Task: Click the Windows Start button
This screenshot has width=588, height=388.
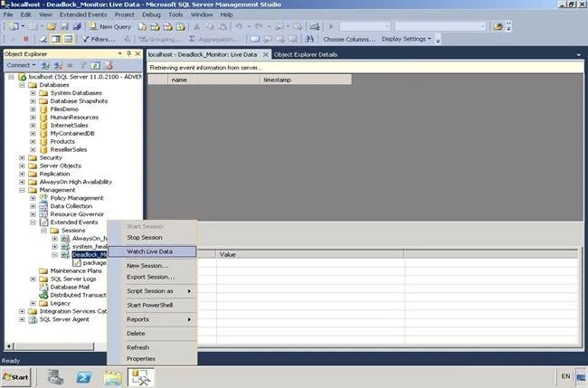Action: coord(15,377)
